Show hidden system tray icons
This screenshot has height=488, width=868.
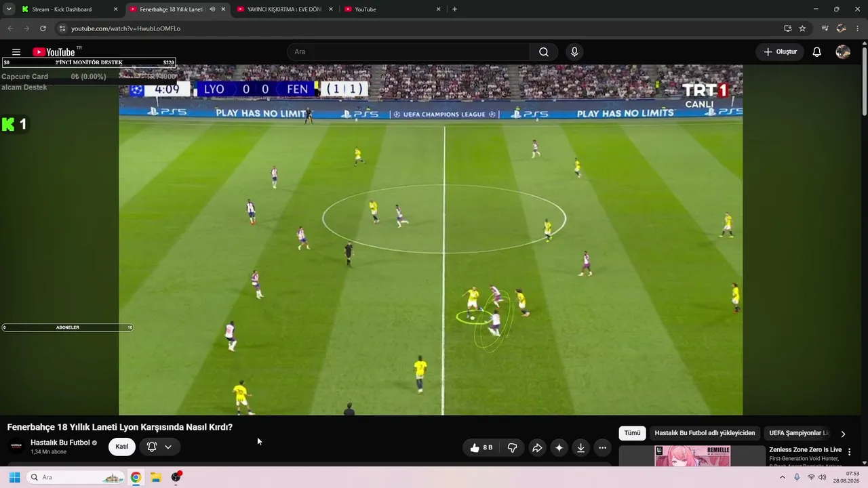[782, 477]
